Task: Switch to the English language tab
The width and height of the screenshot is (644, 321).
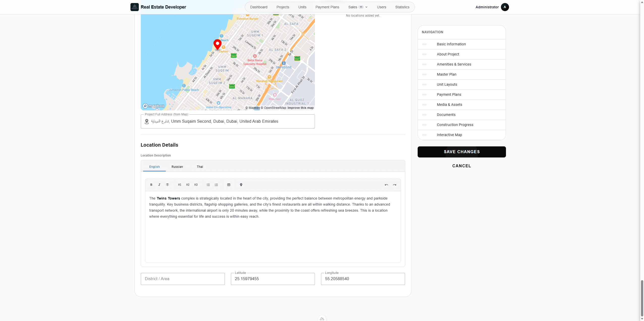Action: (154, 167)
